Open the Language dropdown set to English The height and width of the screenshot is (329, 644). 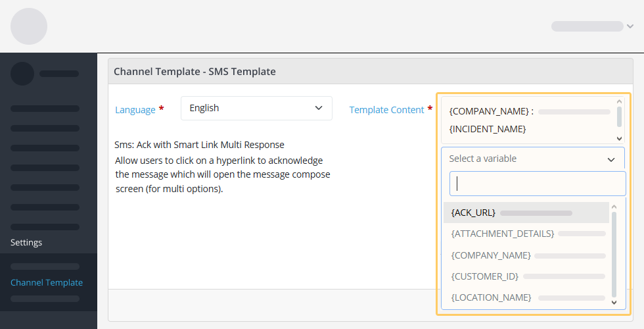tap(256, 108)
